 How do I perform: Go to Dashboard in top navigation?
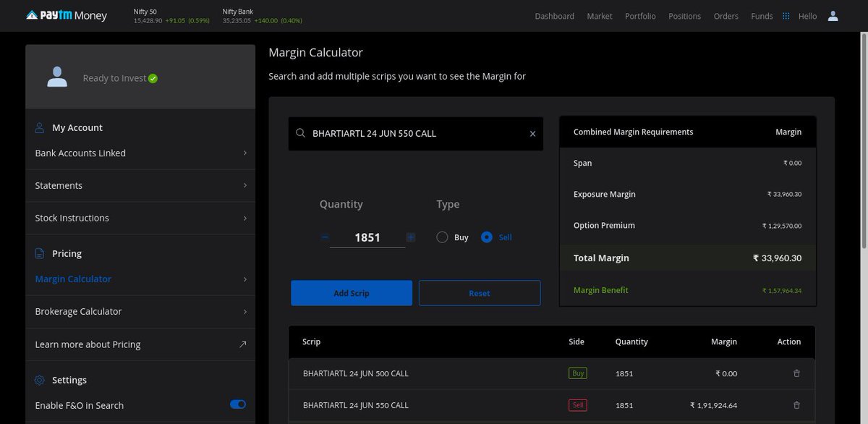pyautogui.click(x=554, y=16)
